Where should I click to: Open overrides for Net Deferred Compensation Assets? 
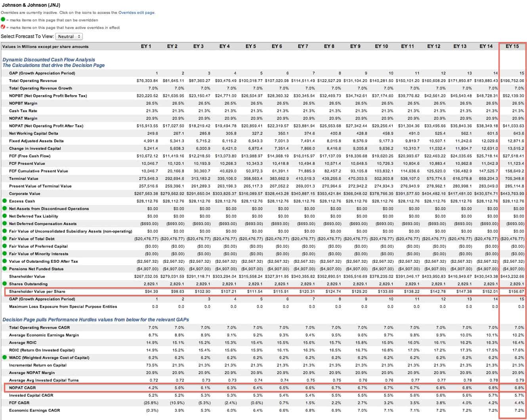click(x=4, y=224)
